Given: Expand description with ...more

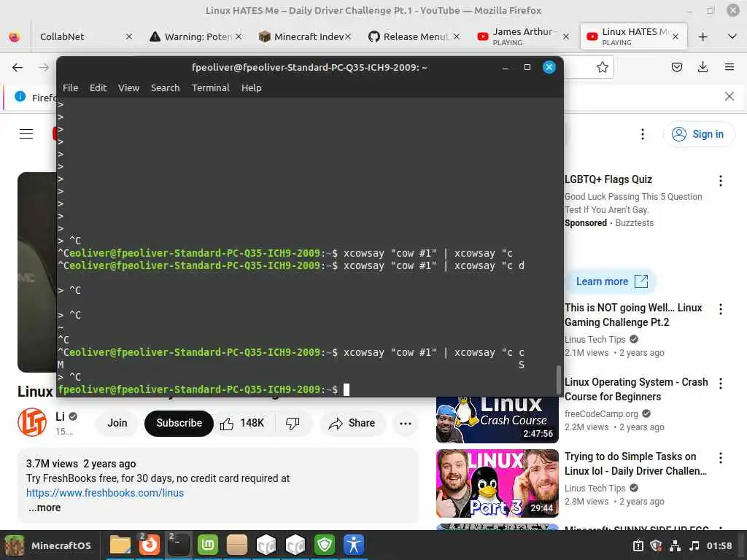Looking at the screenshot, I should pos(44,507).
